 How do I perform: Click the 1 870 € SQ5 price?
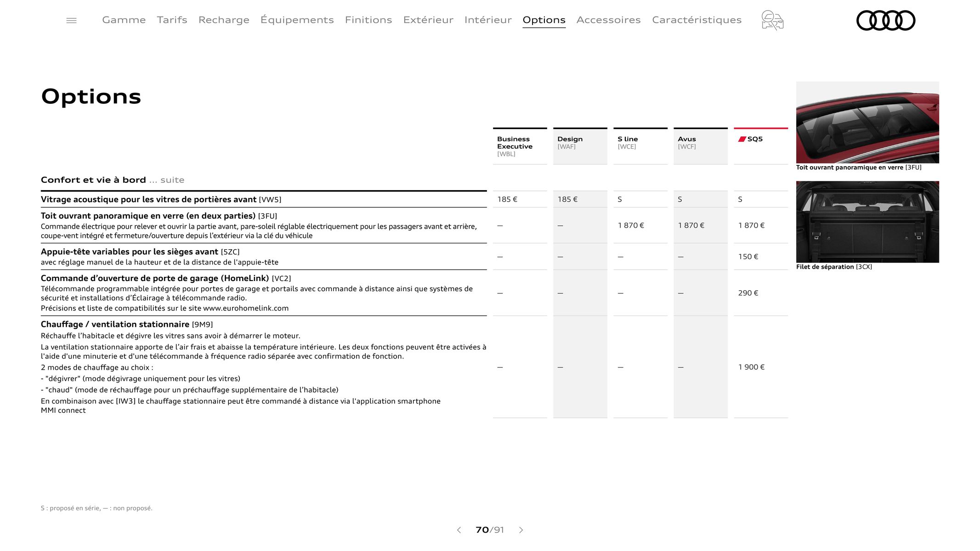pyautogui.click(x=751, y=225)
